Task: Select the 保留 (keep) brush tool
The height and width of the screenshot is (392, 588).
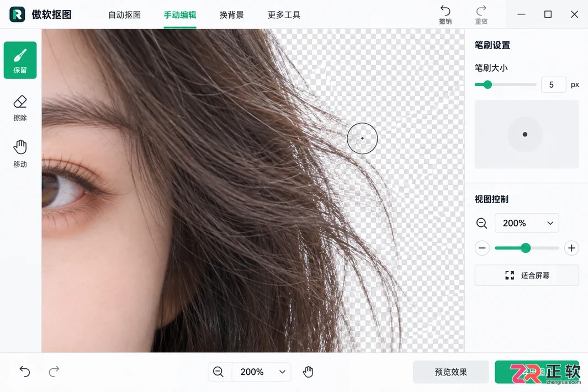Action: click(x=20, y=60)
